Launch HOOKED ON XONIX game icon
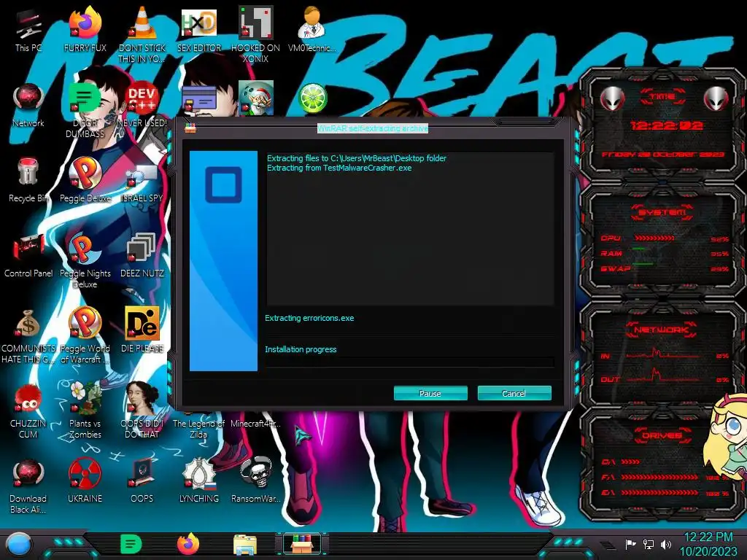The width and height of the screenshot is (747, 560). (x=256, y=35)
